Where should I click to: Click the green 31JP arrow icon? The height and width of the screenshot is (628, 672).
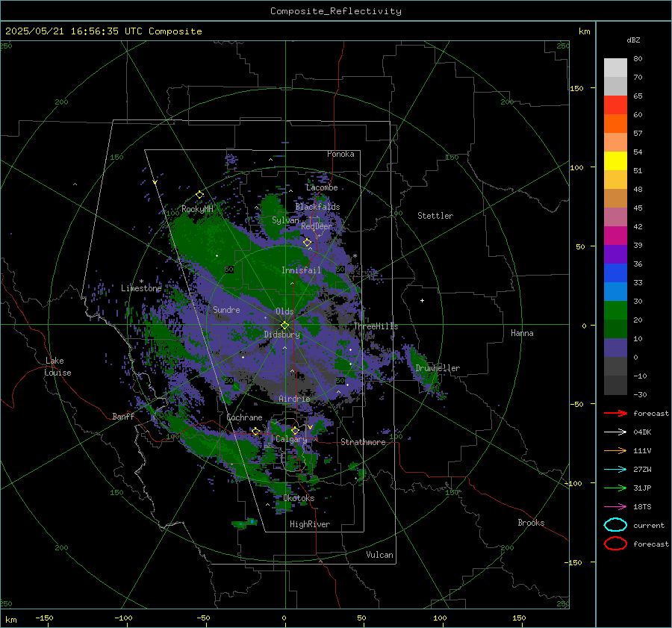click(615, 488)
